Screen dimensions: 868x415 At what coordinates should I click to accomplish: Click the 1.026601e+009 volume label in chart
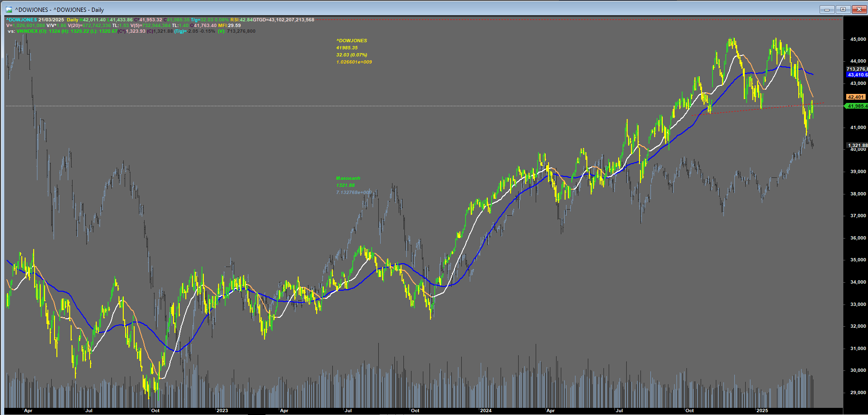click(x=354, y=62)
